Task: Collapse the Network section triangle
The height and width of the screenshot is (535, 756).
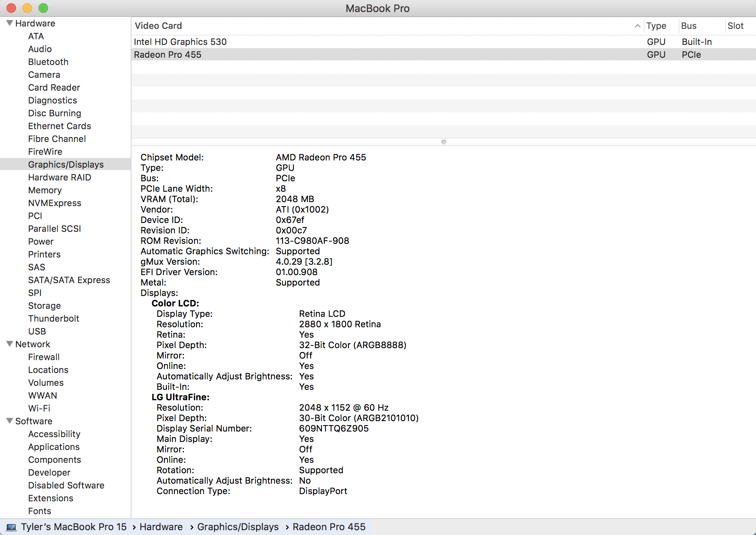Action: click(10, 344)
